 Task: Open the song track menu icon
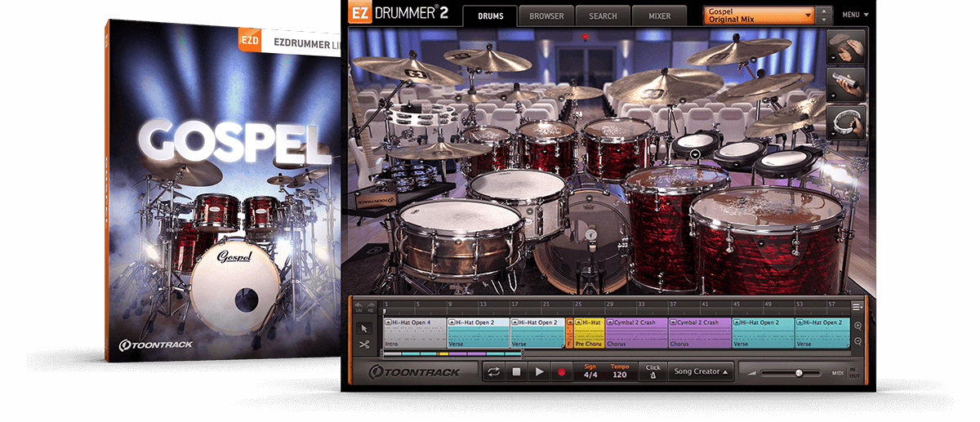[857, 308]
